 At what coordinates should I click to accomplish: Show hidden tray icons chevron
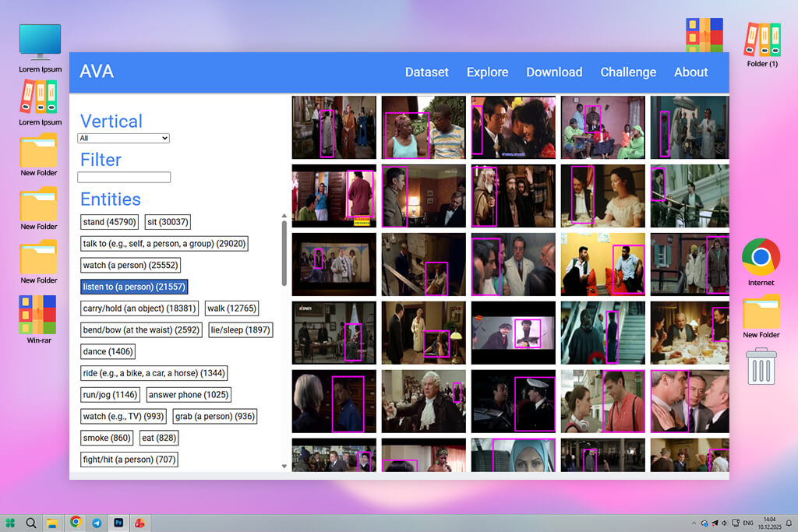tap(694, 523)
